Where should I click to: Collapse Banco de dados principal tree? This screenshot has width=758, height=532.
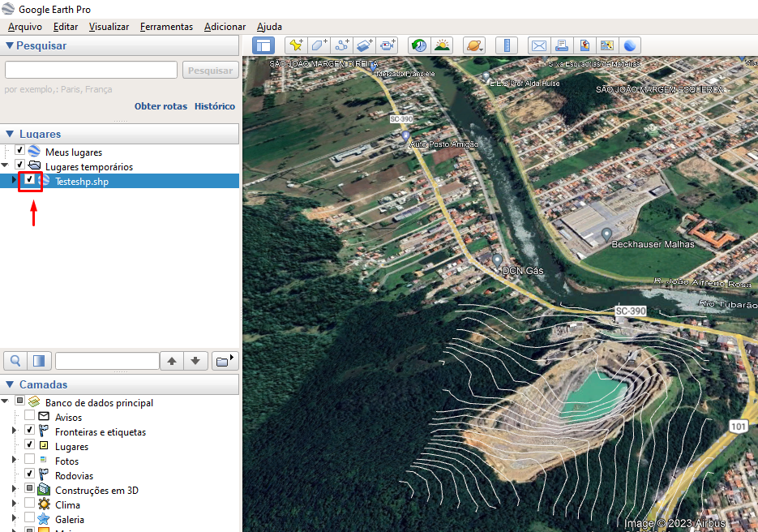5,401
